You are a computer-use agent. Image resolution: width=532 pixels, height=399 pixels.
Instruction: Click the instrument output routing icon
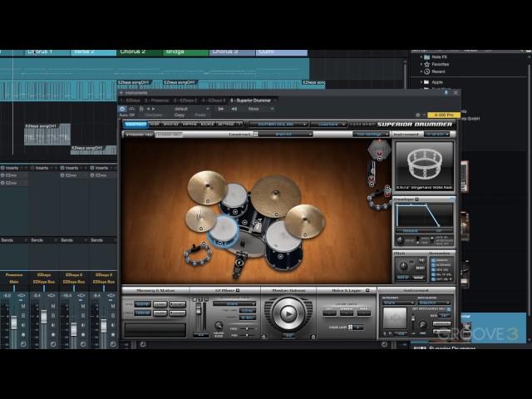(234, 109)
